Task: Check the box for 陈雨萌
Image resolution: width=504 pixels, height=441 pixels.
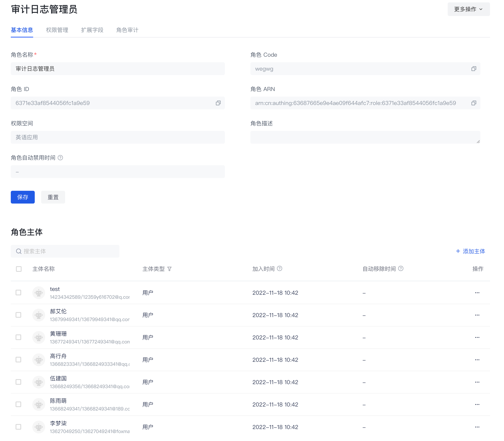Action: coord(18,404)
